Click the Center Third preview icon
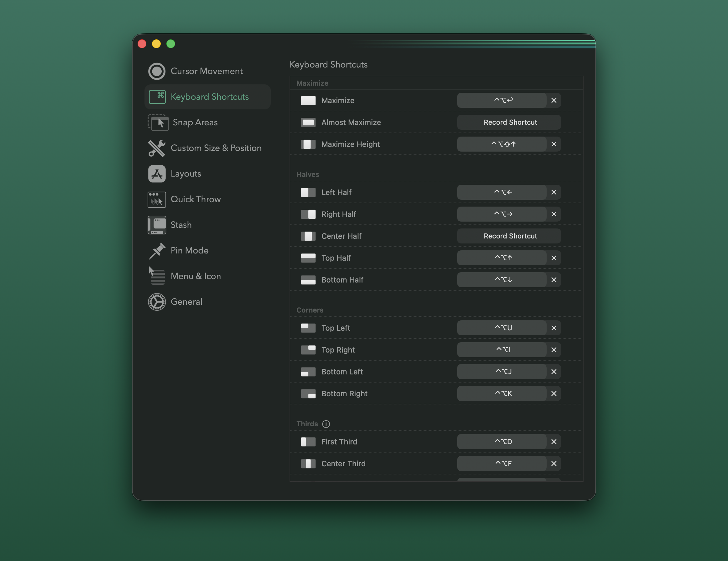This screenshot has width=728, height=561. point(308,464)
